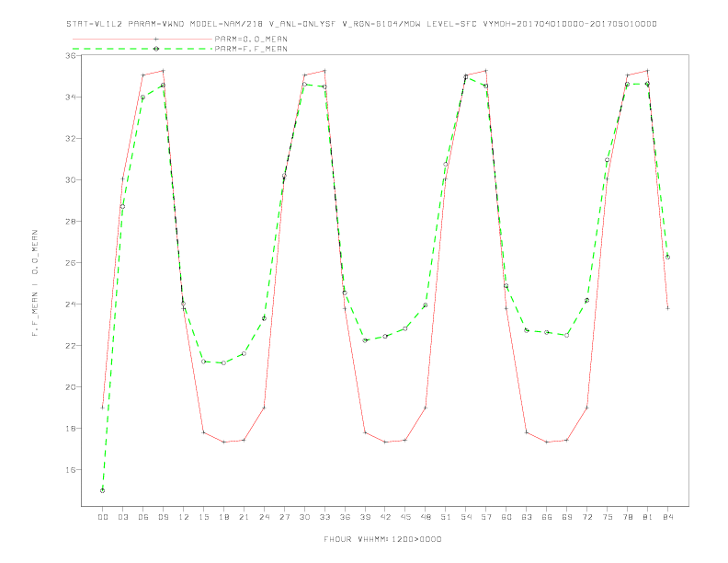Viewport: 728px width, 563px height.
Task: Click the VYMDH date range in title
Action: 570,24
